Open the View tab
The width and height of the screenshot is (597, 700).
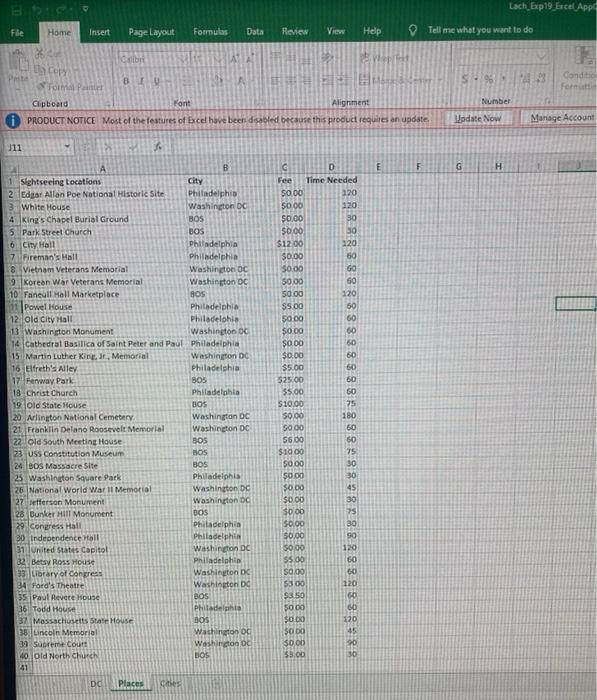[335, 31]
